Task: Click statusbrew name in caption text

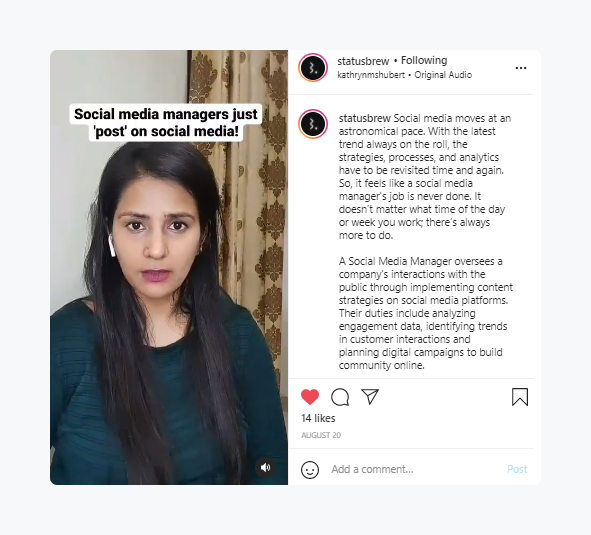Action: (364, 118)
